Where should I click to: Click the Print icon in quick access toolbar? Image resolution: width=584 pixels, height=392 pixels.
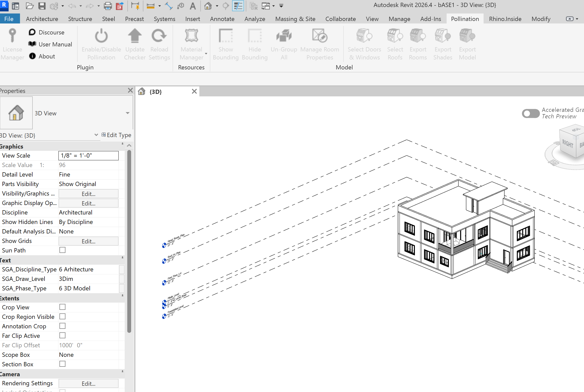[x=108, y=5]
